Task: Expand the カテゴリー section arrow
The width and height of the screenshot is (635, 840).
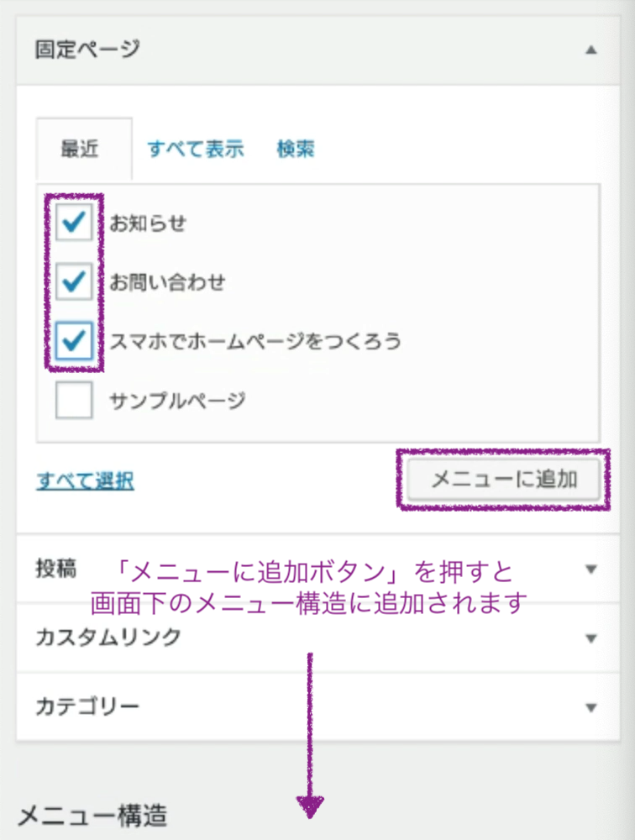Action: click(590, 706)
